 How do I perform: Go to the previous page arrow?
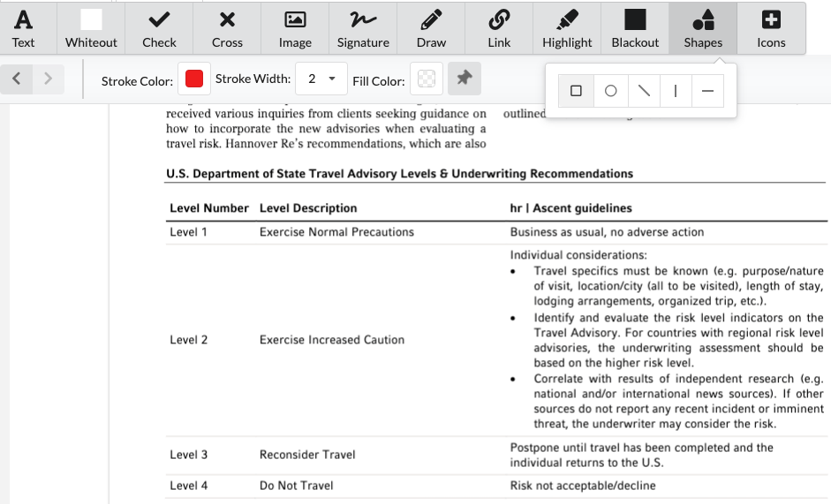pyautogui.click(x=17, y=79)
